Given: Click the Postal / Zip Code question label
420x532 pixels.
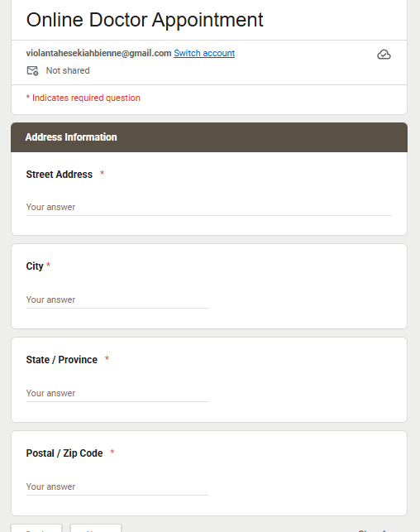Looking at the screenshot, I should pos(64,453).
